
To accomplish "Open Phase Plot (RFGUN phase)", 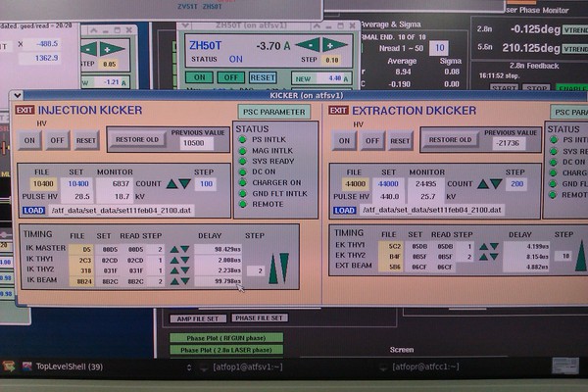I will click(x=226, y=338).
